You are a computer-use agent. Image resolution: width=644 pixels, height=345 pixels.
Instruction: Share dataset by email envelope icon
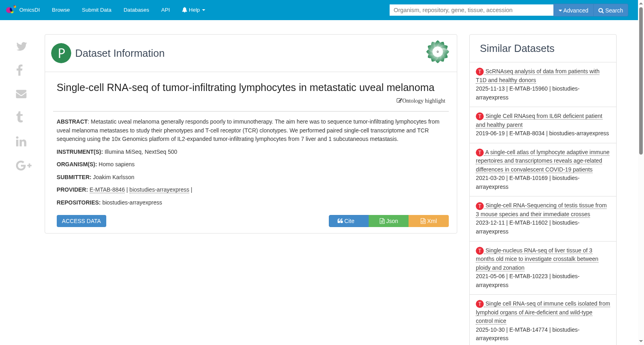[21, 94]
